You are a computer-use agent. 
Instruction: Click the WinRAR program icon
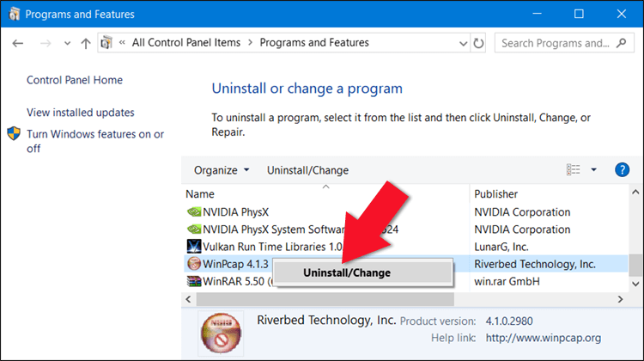[194, 281]
